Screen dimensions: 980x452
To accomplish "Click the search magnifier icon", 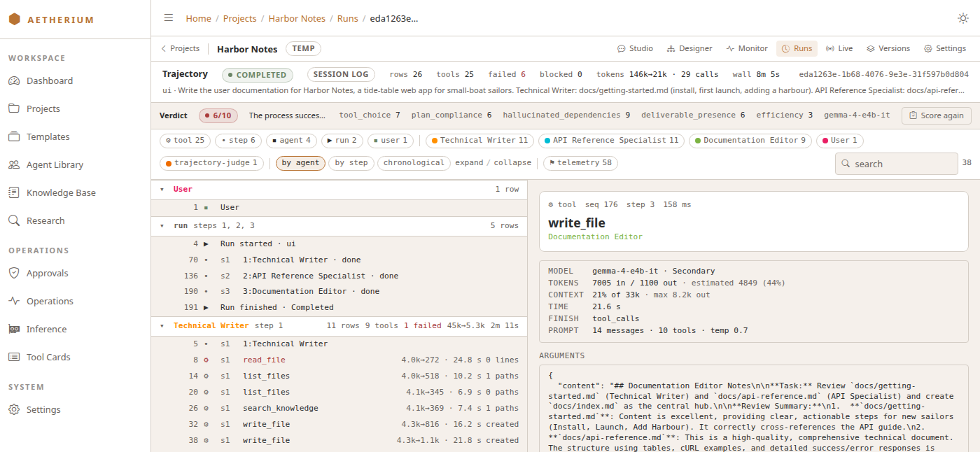I will [x=846, y=164].
